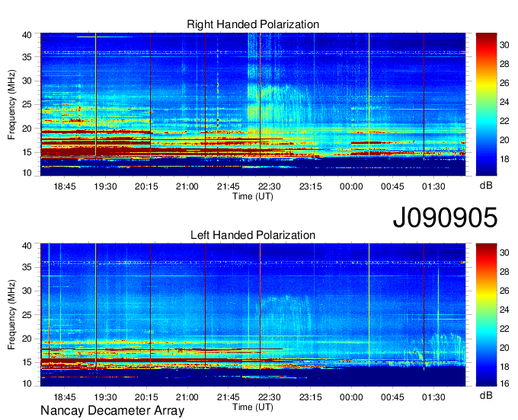The height and width of the screenshot is (420, 518).
Task: Click "22:30" tick on the top plot time axis
Action: point(269,186)
